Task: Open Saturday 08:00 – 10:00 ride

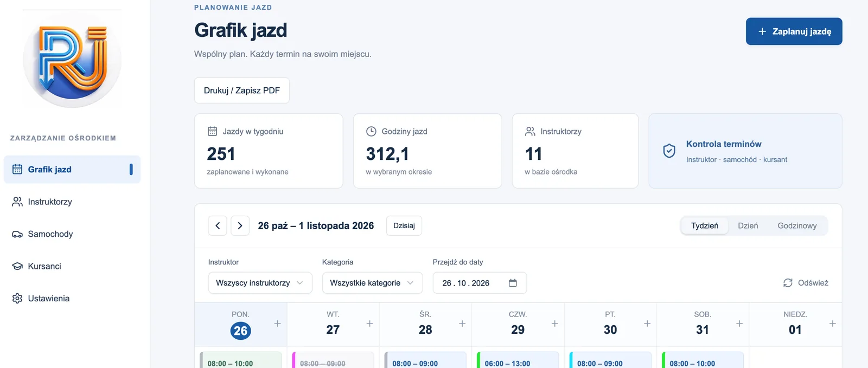Action: (x=703, y=360)
